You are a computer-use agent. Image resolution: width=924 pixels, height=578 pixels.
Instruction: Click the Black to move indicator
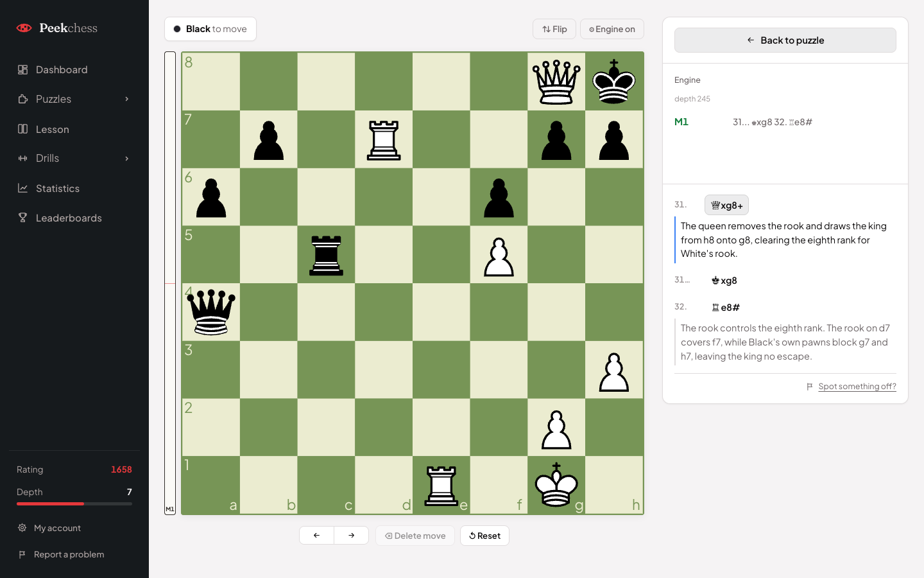[210, 29]
